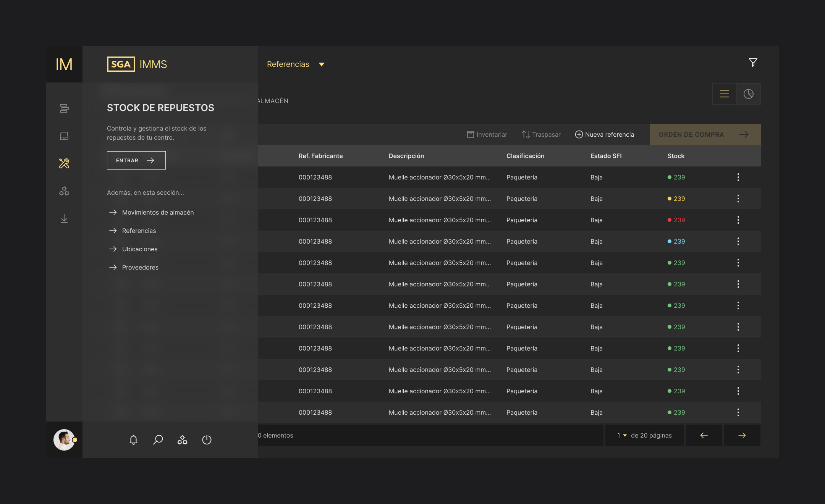Open three-dot menu for seventh row
Image resolution: width=825 pixels, height=504 pixels.
pos(738,305)
